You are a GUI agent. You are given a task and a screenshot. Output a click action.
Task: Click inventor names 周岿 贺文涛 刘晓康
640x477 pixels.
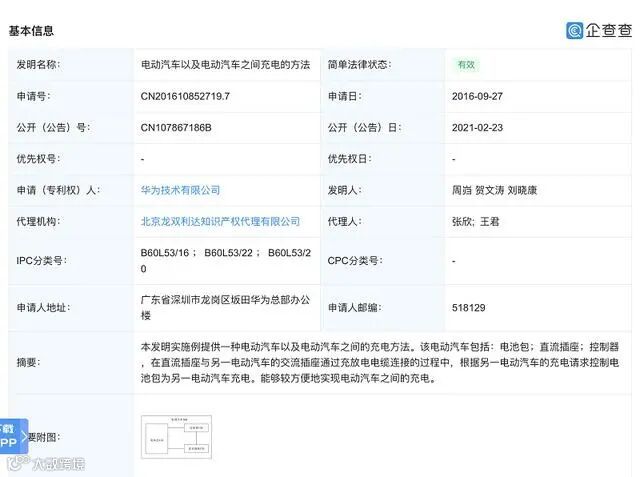(x=494, y=190)
